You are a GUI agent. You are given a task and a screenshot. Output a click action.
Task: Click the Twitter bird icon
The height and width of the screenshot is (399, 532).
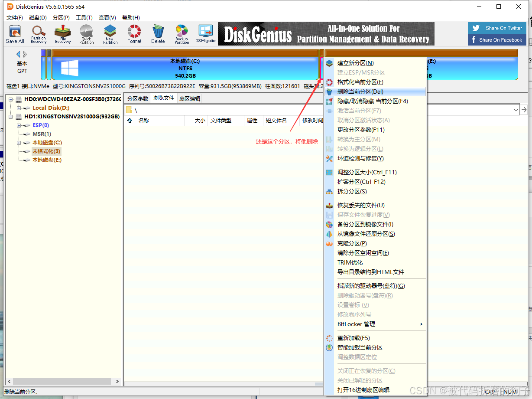(476, 28)
